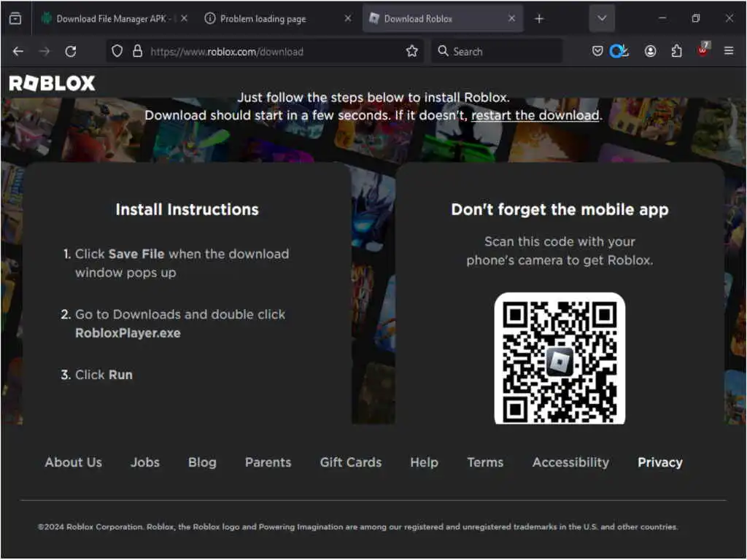
Task: Open the red extension icon with badge 7
Action: [x=703, y=50]
